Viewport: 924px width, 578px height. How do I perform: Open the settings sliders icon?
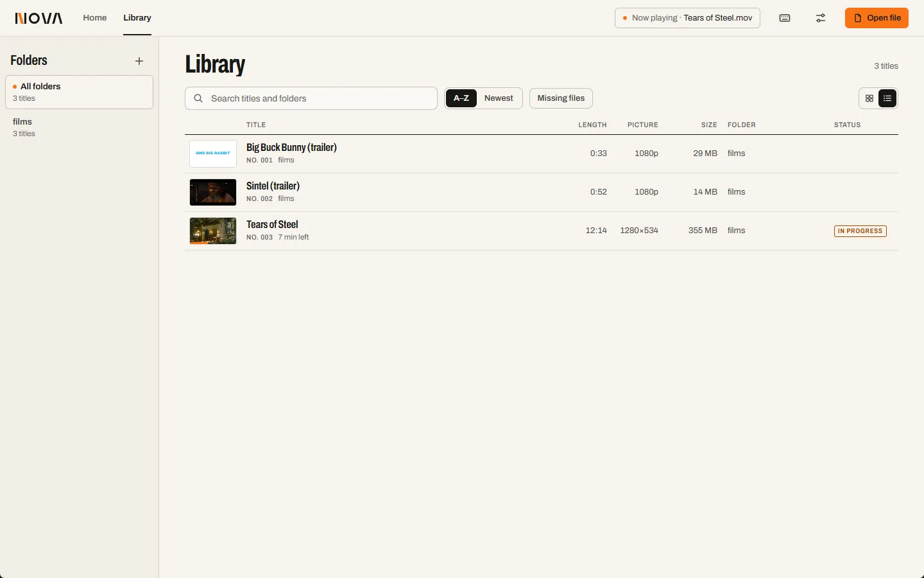tap(821, 18)
